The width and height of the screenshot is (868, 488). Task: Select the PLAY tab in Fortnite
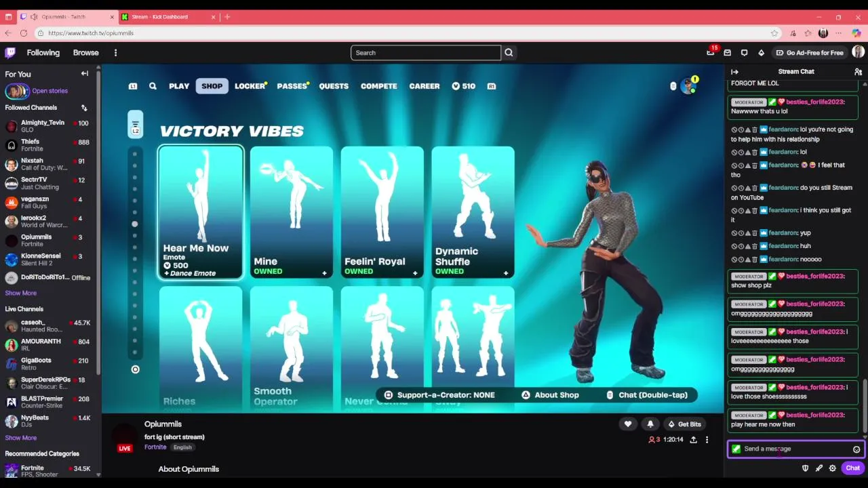[x=179, y=86]
